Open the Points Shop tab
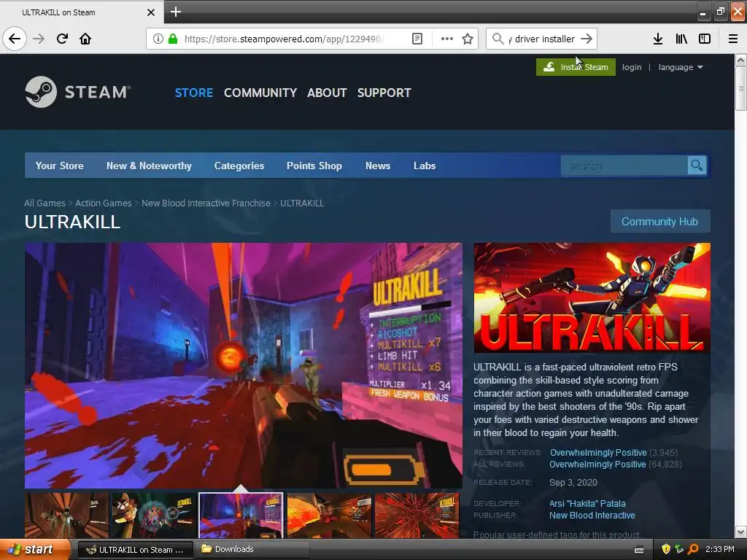This screenshot has width=747, height=560. tap(314, 166)
